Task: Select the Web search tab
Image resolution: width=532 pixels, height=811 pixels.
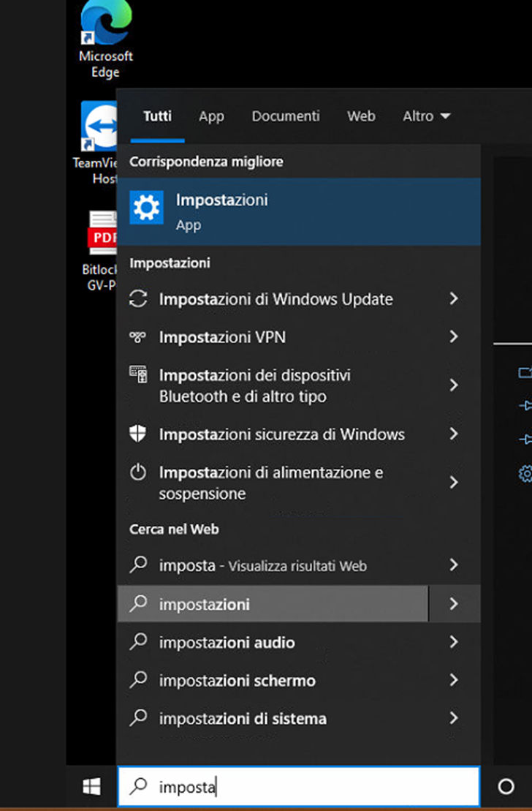Action: click(x=361, y=116)
